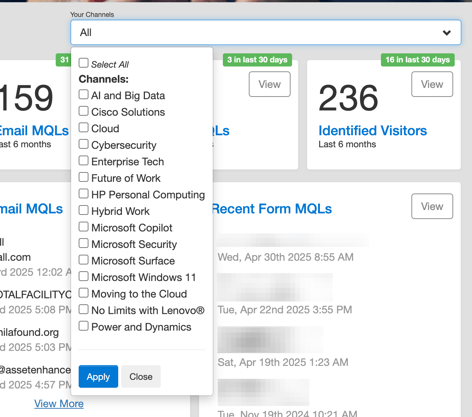Select the Cloud channel checkbox
Screen dimensions: 472x417
click(x=83, y=127)
